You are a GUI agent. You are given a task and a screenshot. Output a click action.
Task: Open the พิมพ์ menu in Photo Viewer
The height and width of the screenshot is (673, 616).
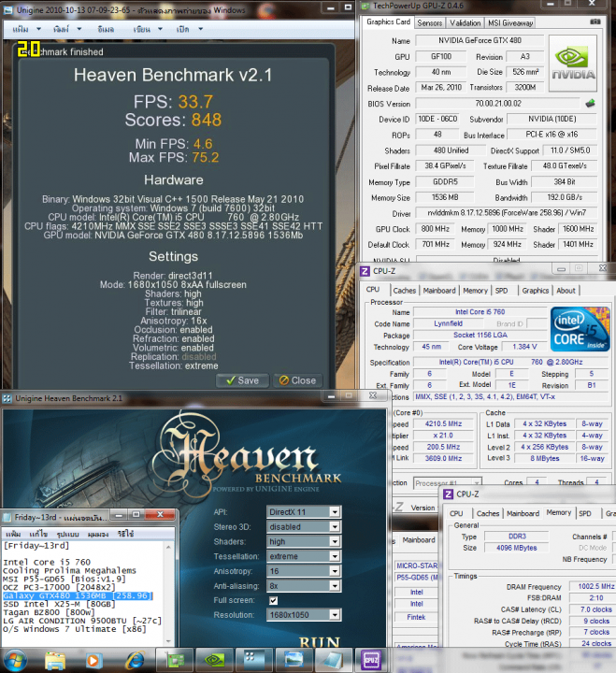pos(67,29)
